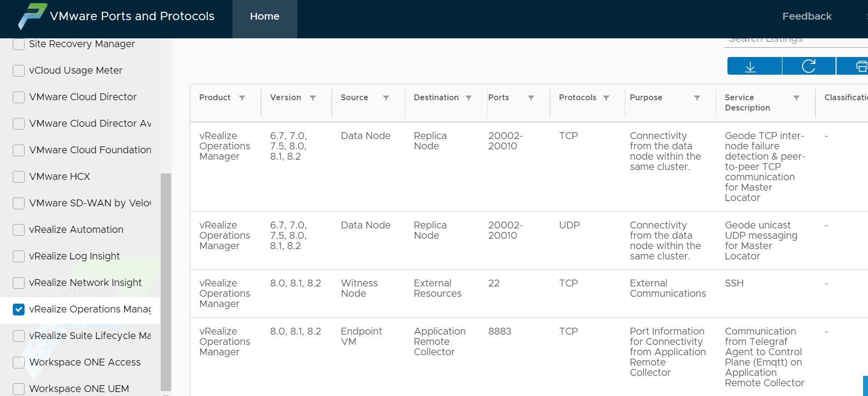868x396 pixels.
Task: Click the VMware Ports and Protocols logo
Action: (32, 16)
